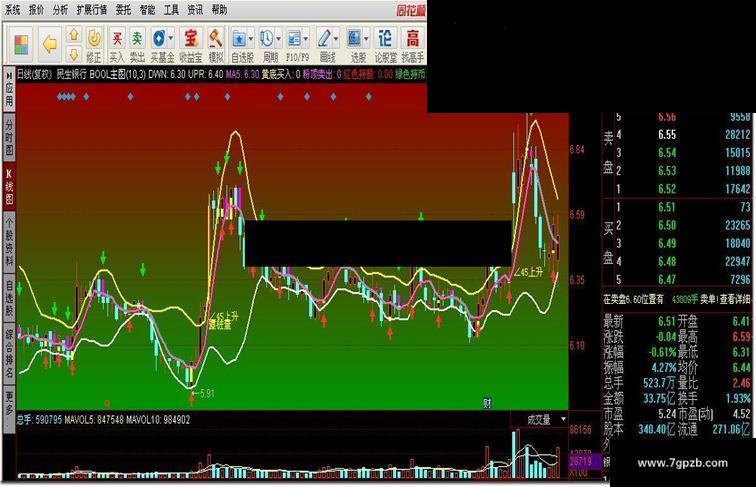Open the 分析 menu
The image size is (756, 487).
tap(60, 10)
